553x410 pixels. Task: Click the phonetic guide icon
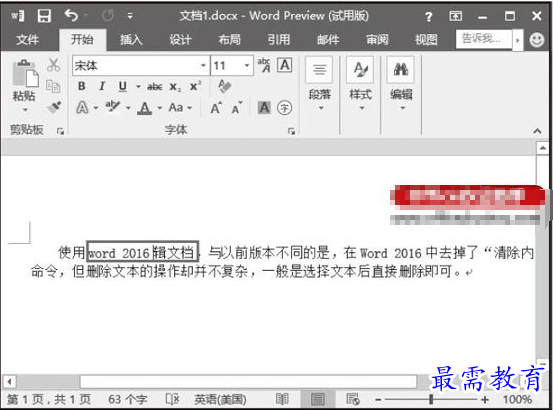264,65
